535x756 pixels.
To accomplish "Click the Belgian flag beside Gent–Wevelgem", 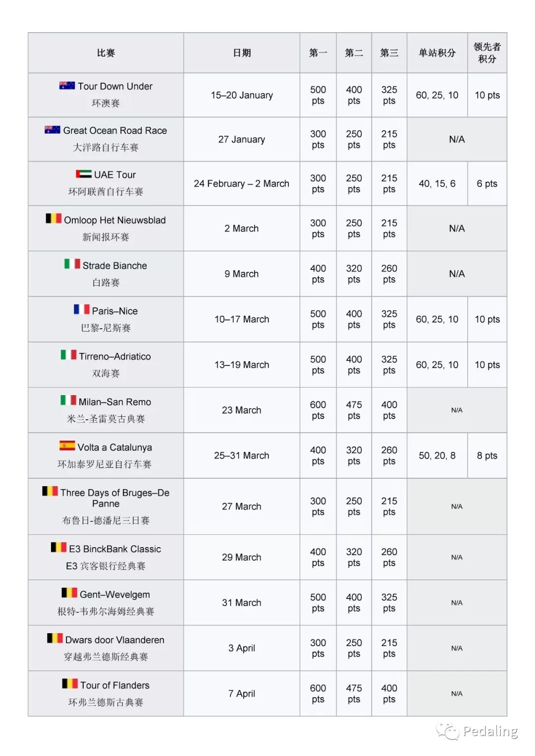I will pyautogui.click(x=69, y=593).
